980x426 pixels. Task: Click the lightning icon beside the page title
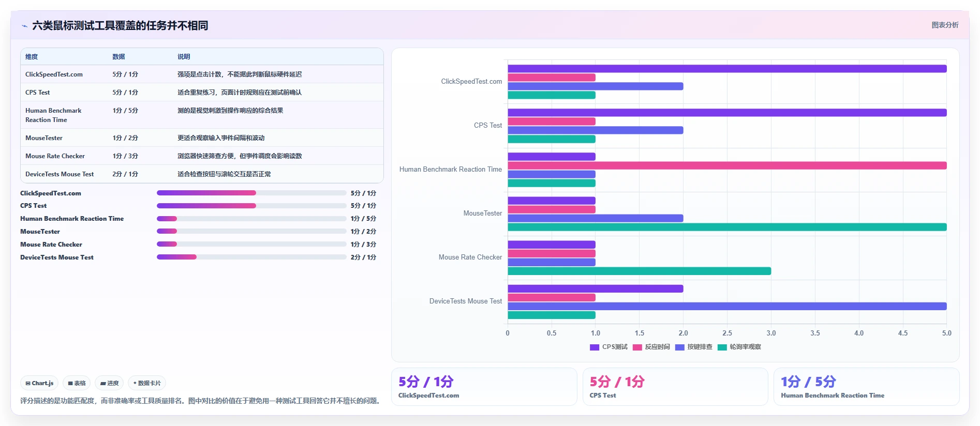pos(24,26)
